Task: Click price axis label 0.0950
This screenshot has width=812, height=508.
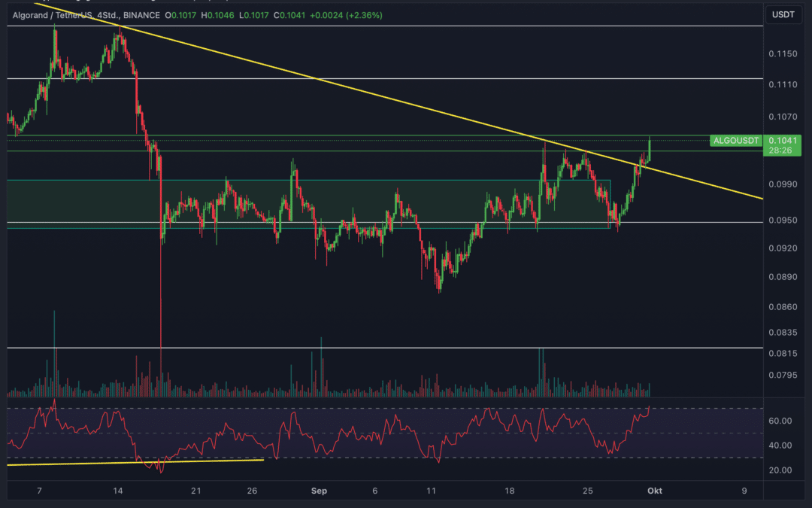Action: (x=783, y=221)
